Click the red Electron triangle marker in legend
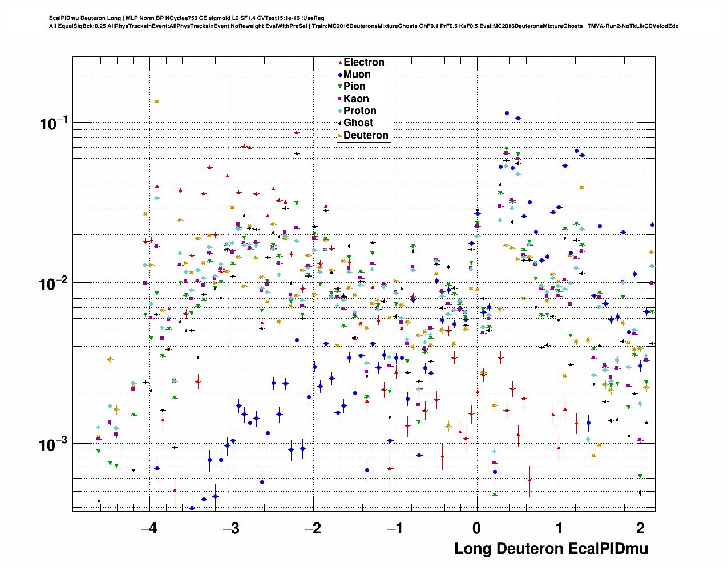The image size is (728, 568). tap(340, 63)
